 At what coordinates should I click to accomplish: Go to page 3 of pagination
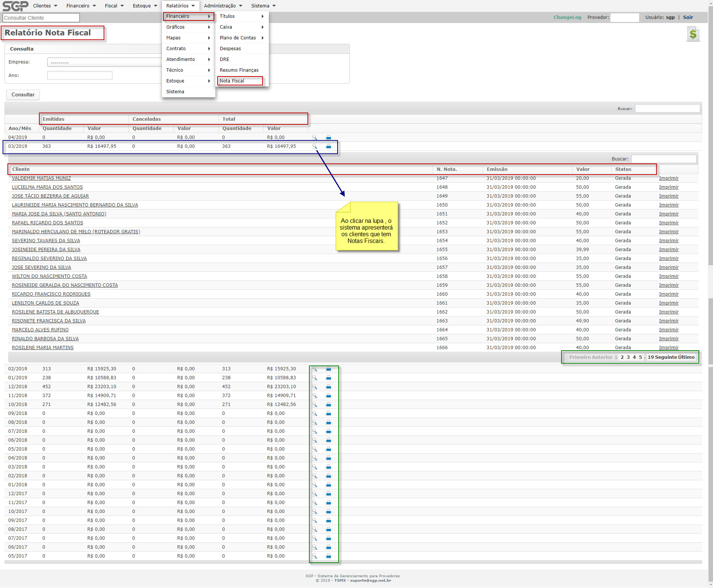pos(628,357)
